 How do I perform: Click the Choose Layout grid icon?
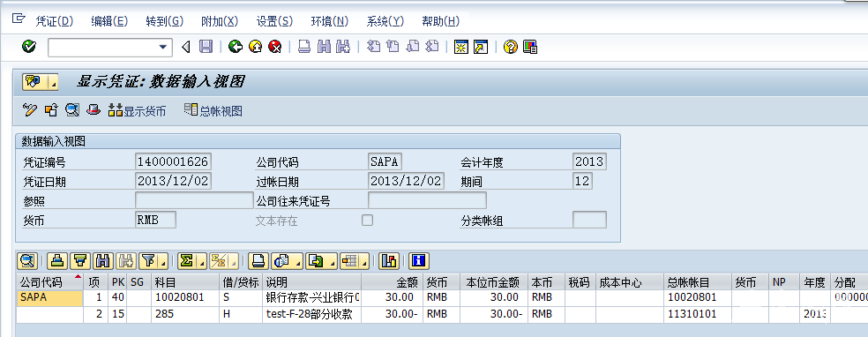pyautogui.click(x=349, y=260)
